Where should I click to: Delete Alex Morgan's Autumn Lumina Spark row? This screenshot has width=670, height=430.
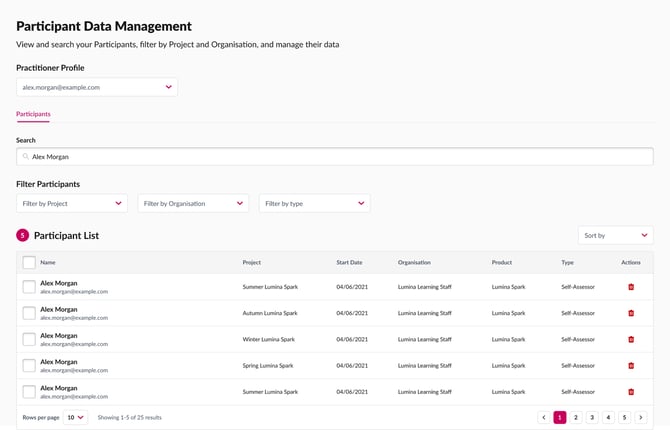[631, 313]
